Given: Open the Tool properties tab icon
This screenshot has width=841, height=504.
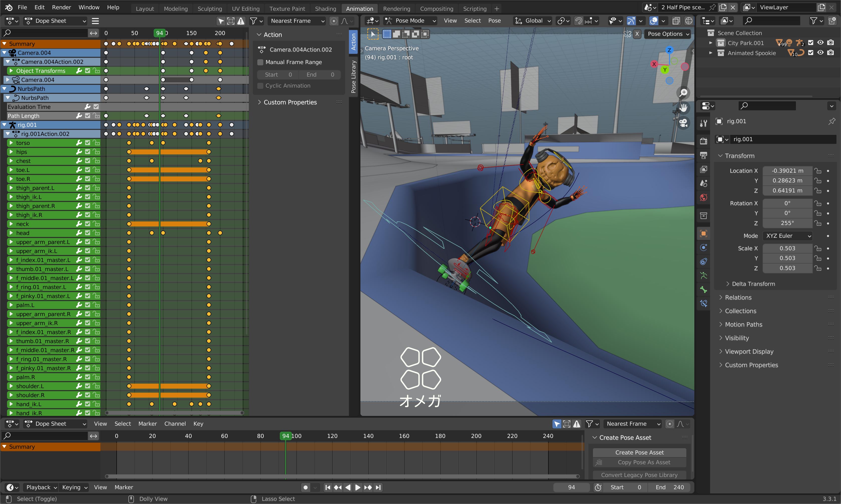Looking at the screenshot, I should pyautogui.click(x=703, y=123).
